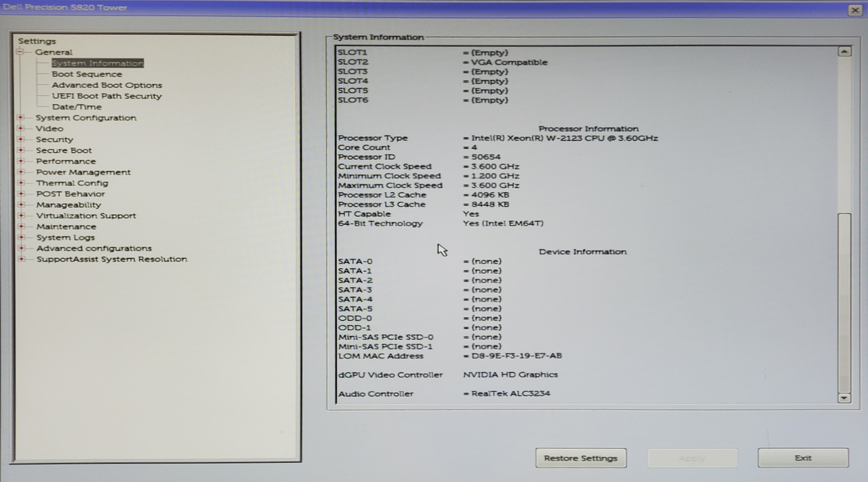Expand the Virtualization Support plus icon

click(x=21, y=216)
